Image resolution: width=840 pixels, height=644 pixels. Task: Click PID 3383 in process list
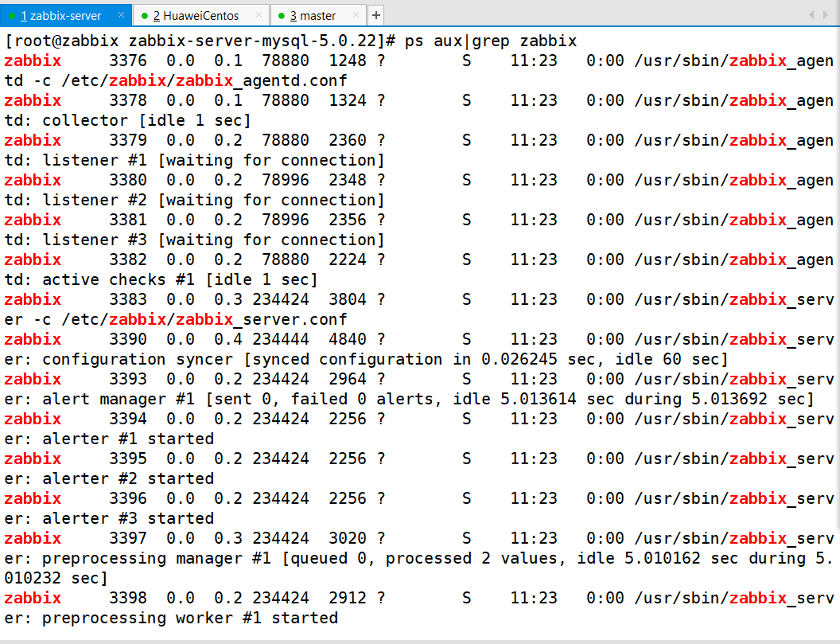pos(128,299)
